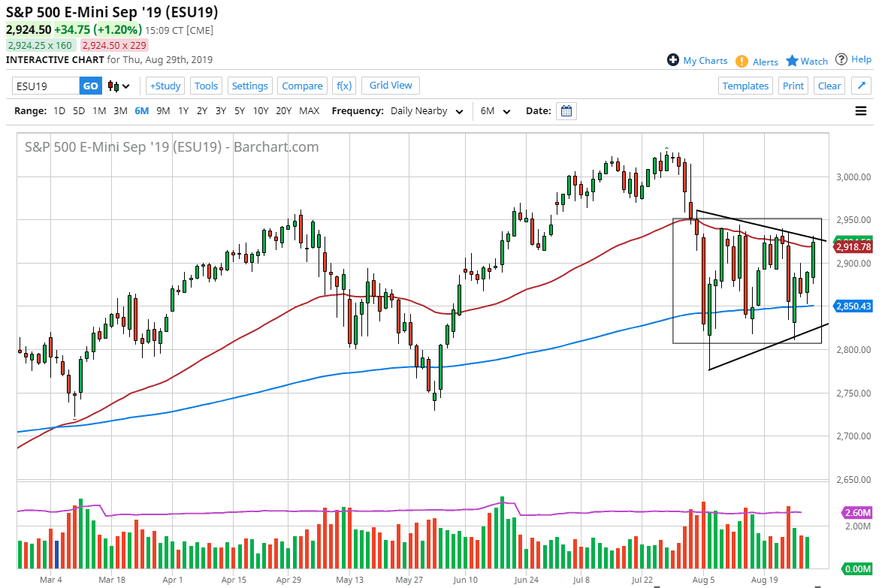Click the red 2,918.78 price label

click(x=853, y=246)
